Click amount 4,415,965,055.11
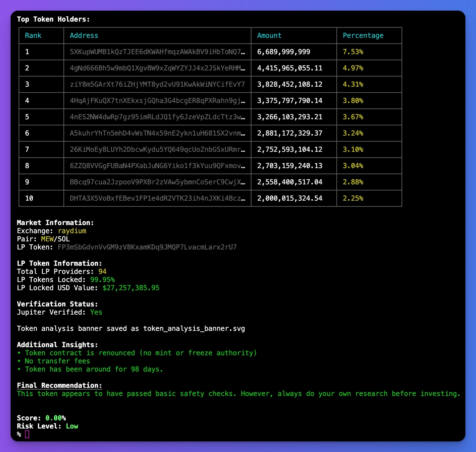 290,68
